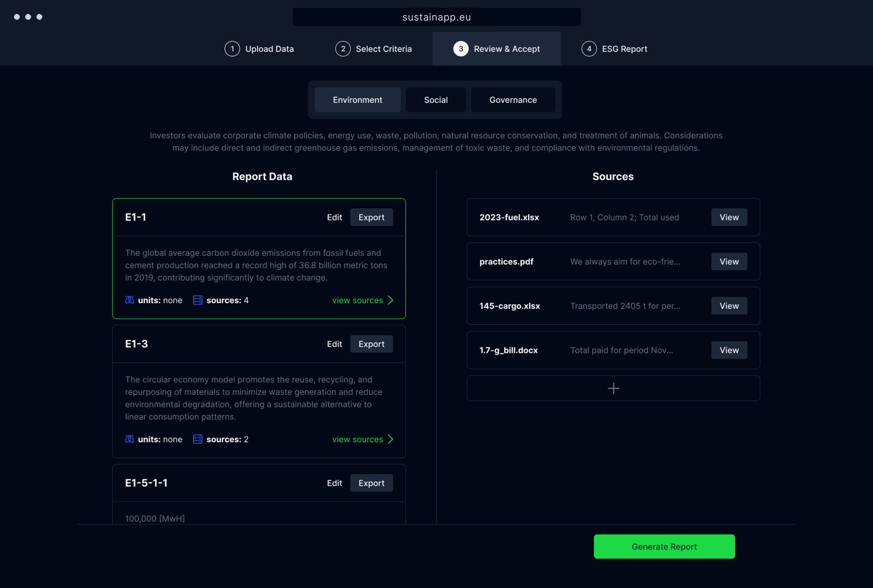Click the chevron arrow beside E1-1 view sources

coord(390,300)
